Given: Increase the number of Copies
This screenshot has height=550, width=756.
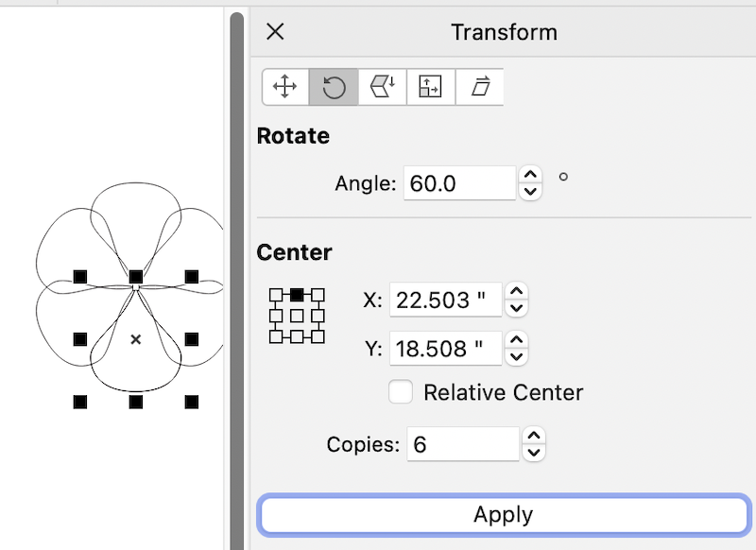Looking at the screenshot, I should (x=534, y=436).
